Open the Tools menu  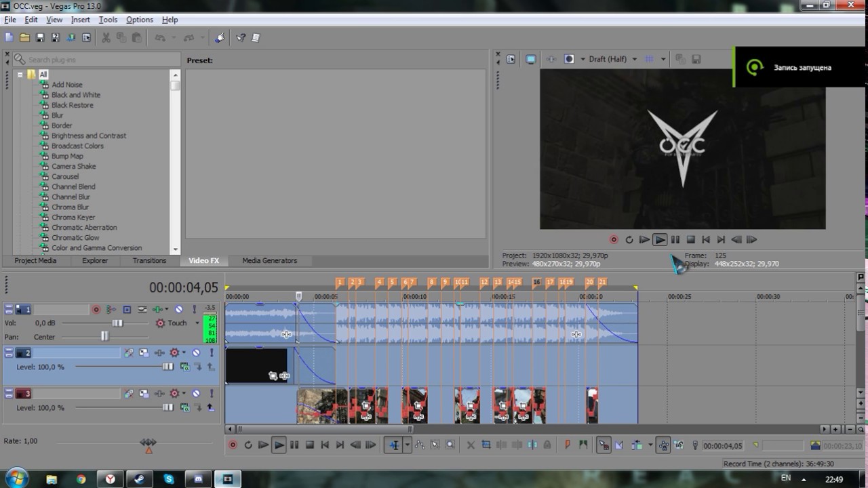click(x=108, y=20)
